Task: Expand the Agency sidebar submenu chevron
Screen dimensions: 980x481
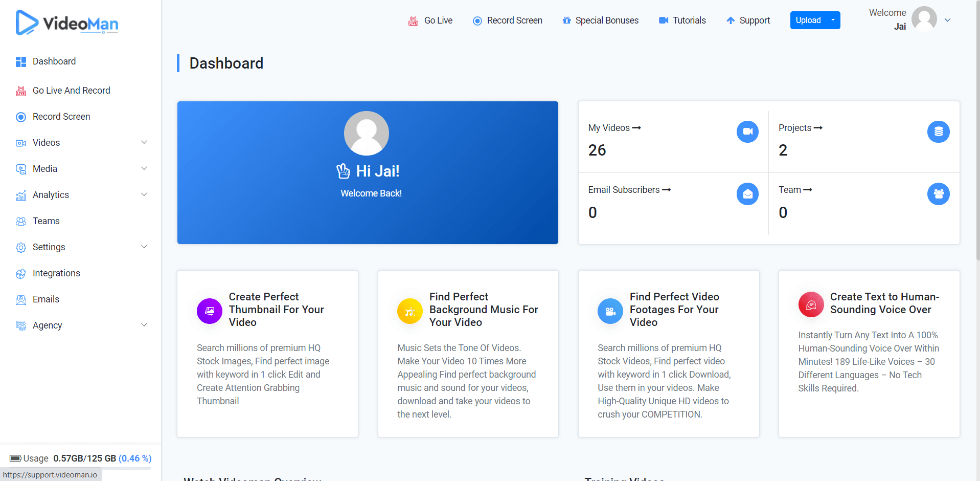Action: 144,325
